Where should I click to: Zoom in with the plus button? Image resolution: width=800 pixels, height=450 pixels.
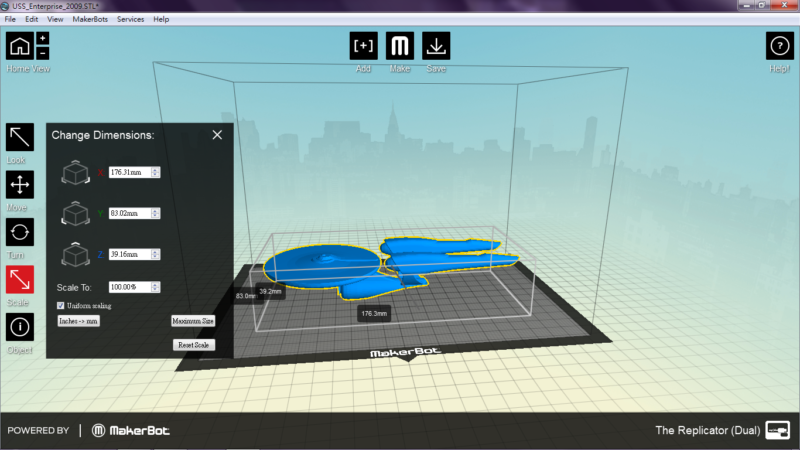tap(43, 38)
